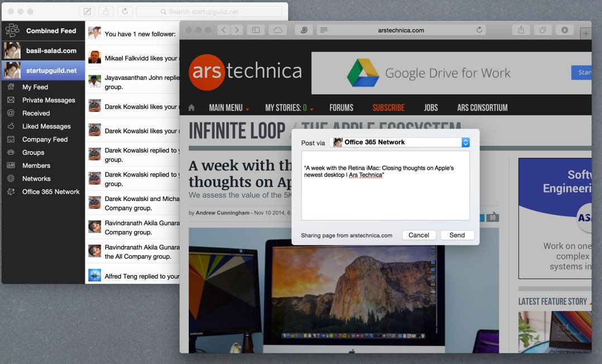Click the My Feed home icon

(x=11, y=87)
